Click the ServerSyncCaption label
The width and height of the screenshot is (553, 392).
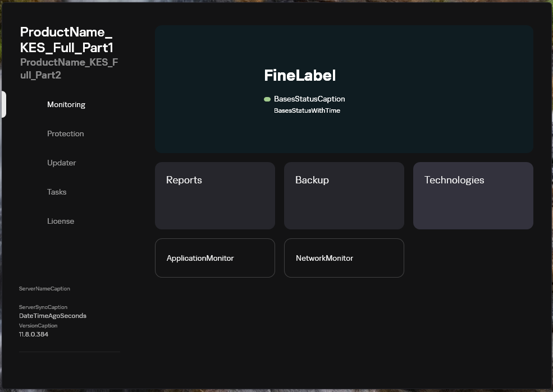[x=43, y=307]
